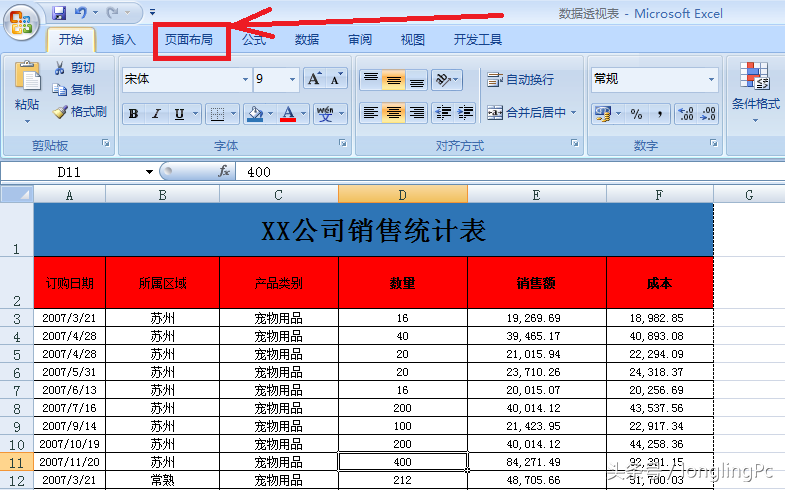
Task: Open the font color dropdown arrow
Action: [303, 114]
